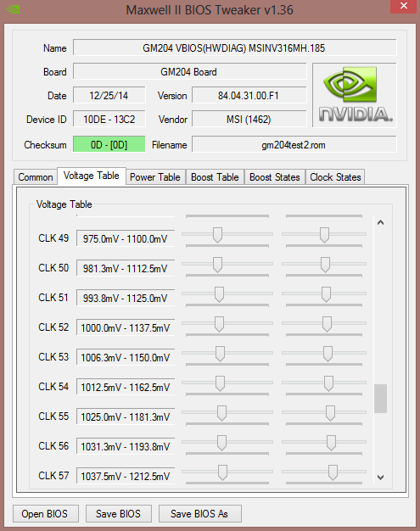Image resolution: width=420 pixels, height=531 pixels.
Task: Click the Checksum label
Action: [x=45, y=145]
